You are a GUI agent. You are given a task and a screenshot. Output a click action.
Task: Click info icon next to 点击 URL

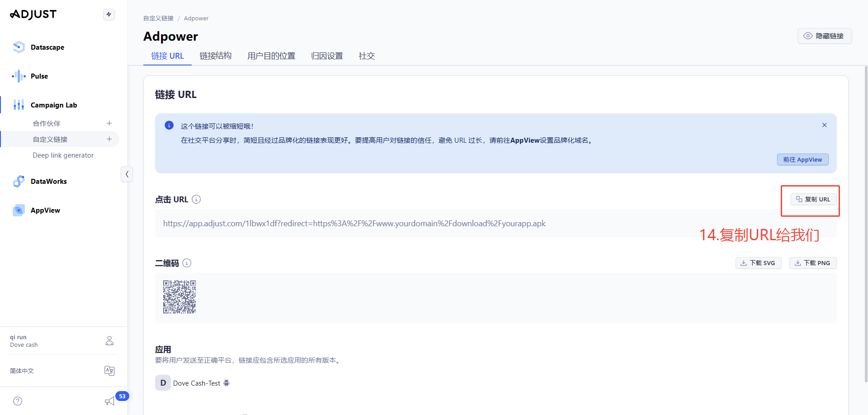coord(196,199)
